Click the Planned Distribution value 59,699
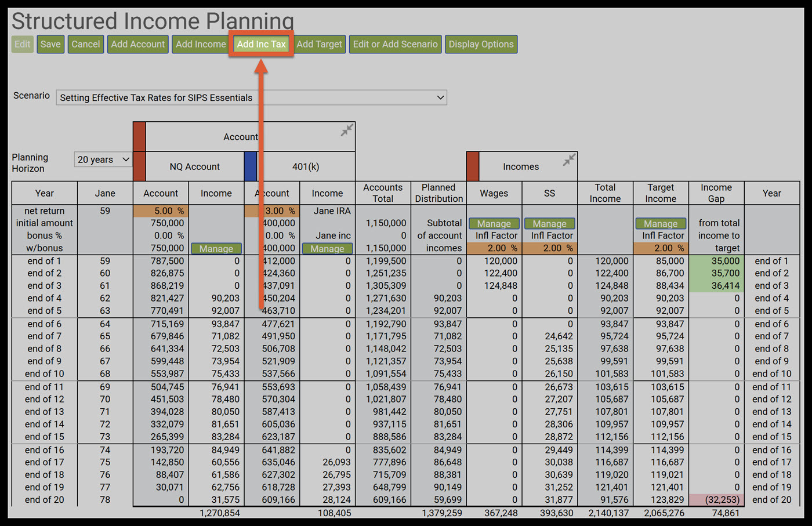 coord(448,500)
